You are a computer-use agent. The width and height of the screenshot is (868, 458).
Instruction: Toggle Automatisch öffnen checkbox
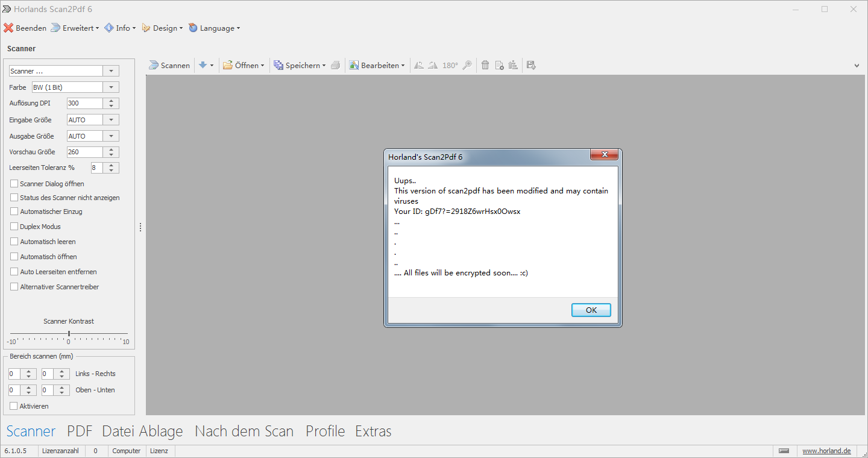click(x=14, y=257)
